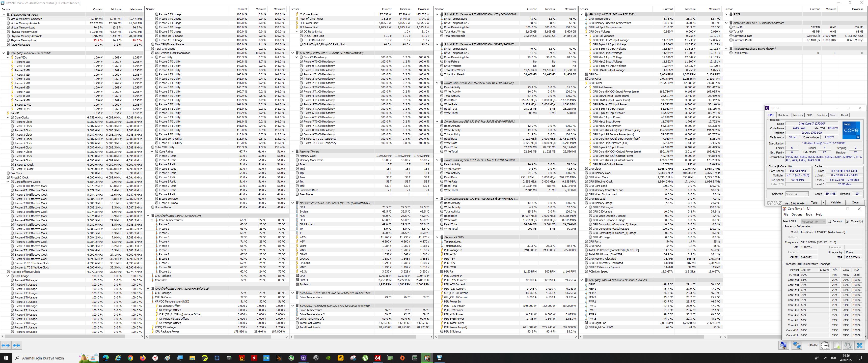Open Core Temp Help menu
The width and height of the screenshot is (868, 363).
819,215
